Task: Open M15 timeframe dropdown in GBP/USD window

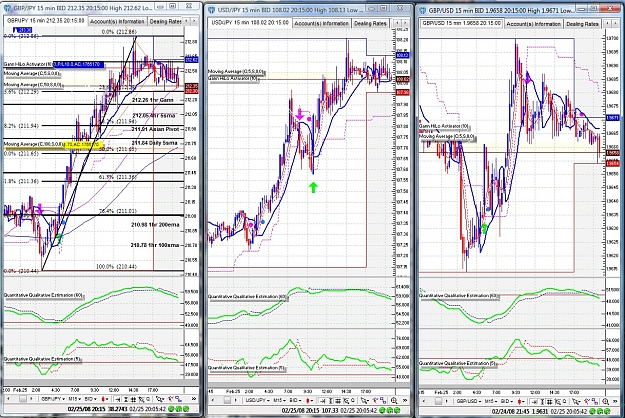Action: pos(491,400)
